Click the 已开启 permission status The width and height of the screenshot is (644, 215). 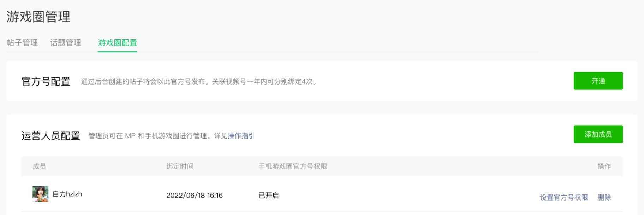coord(268,196)
